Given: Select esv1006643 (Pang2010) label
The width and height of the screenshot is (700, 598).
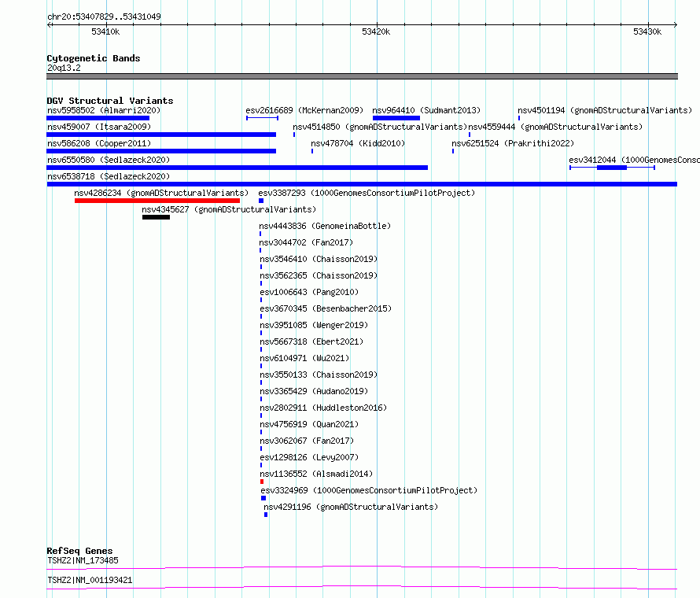Looking at the screenshot, I should 309,292.
